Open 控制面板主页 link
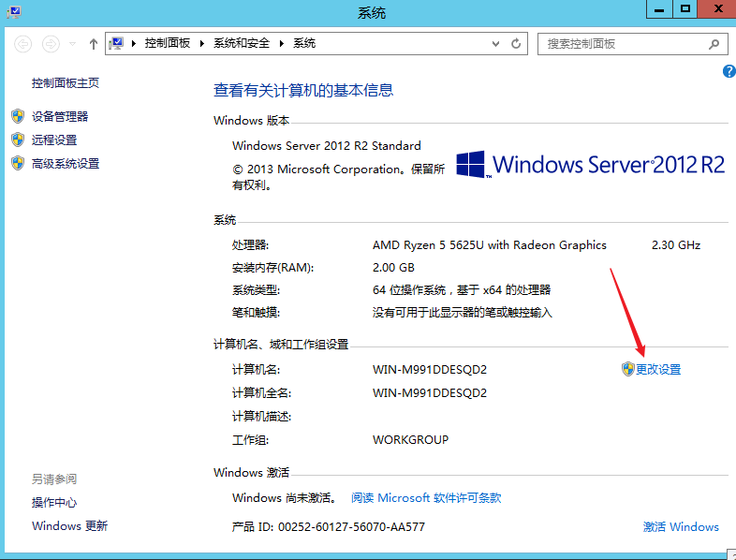 coord(66,83)
